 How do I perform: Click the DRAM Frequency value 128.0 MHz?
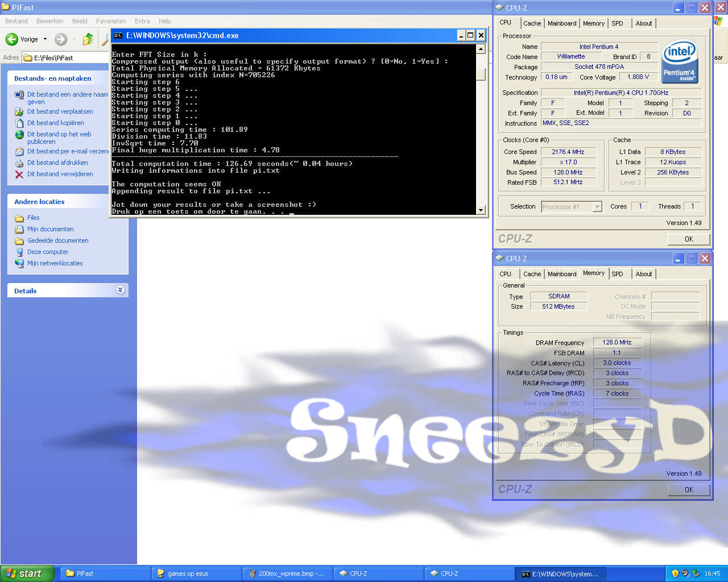[617, 342]
